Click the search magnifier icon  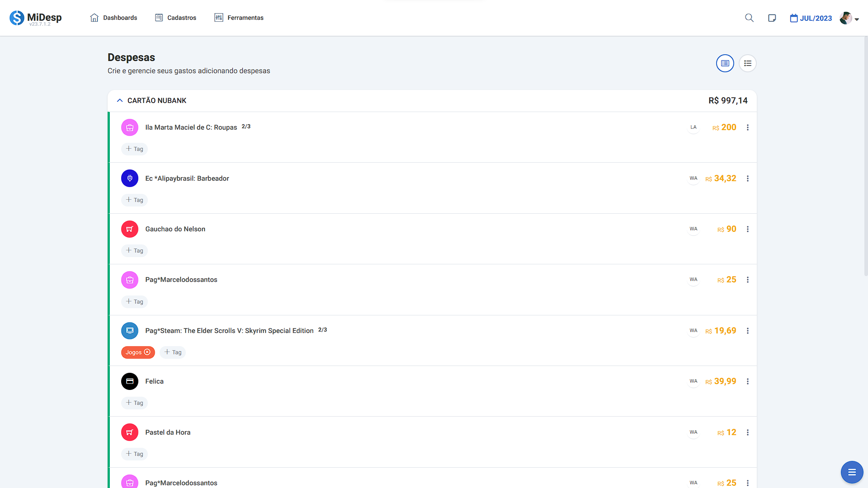pos(749,18)
